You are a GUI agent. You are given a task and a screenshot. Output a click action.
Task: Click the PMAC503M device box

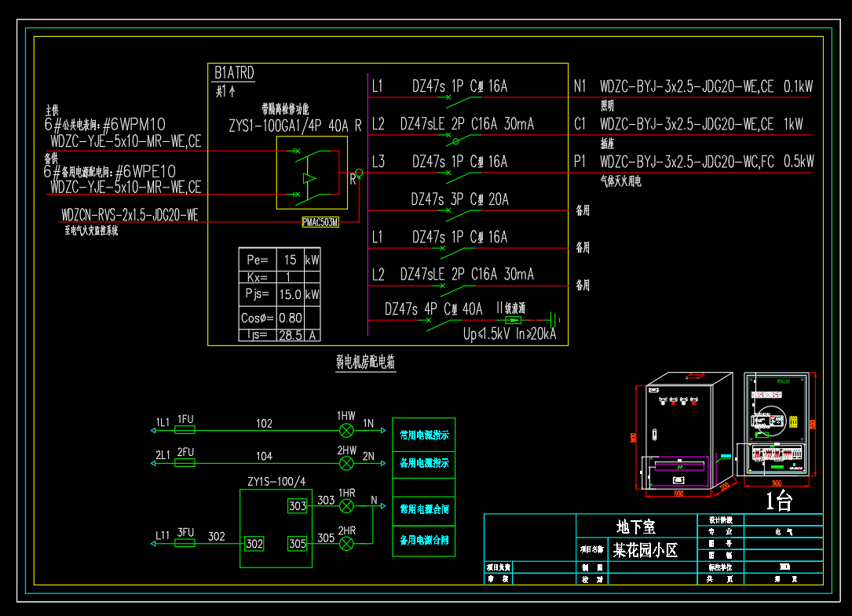[320, 222]
